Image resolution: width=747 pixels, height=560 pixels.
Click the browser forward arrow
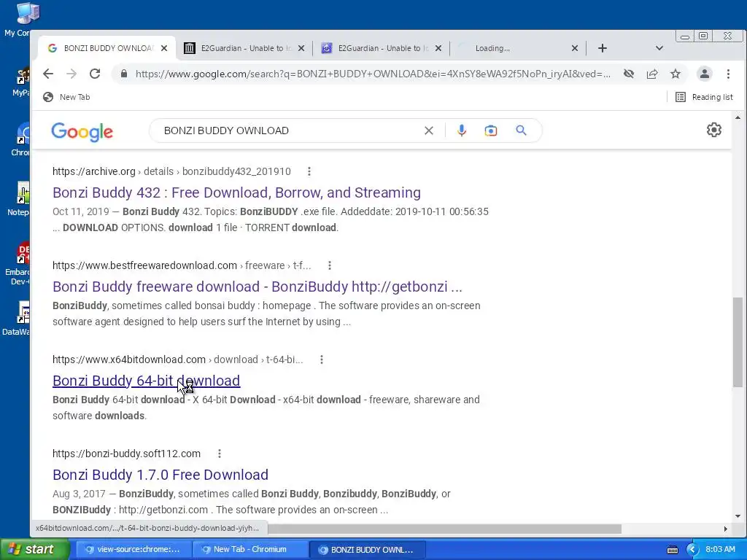(x=71, y=74)
